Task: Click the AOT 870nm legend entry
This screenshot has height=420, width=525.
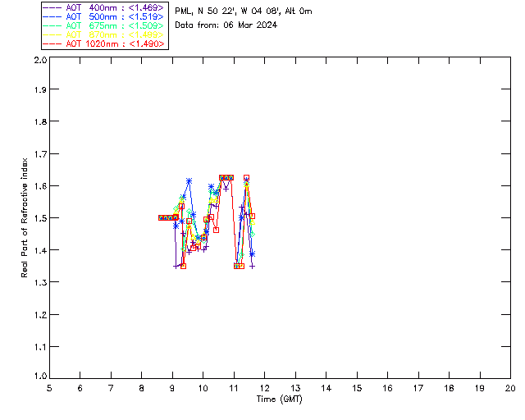Action: click(104, 34)
